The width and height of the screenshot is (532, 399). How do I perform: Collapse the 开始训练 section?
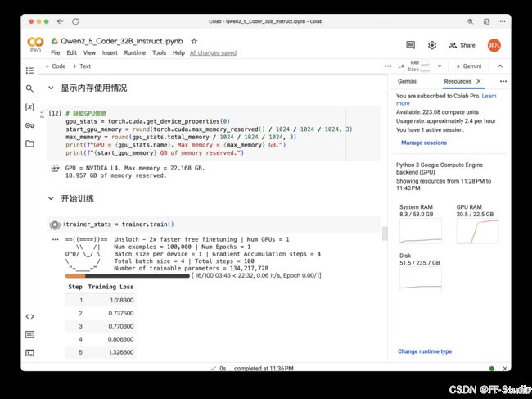[51, 198]
